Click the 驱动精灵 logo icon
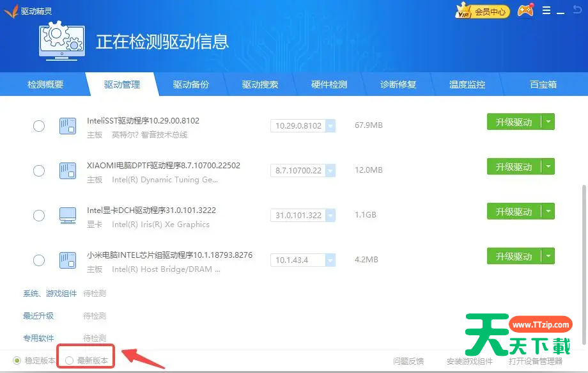This screenshot has width=588, height=373. click(x=12, y=10)
